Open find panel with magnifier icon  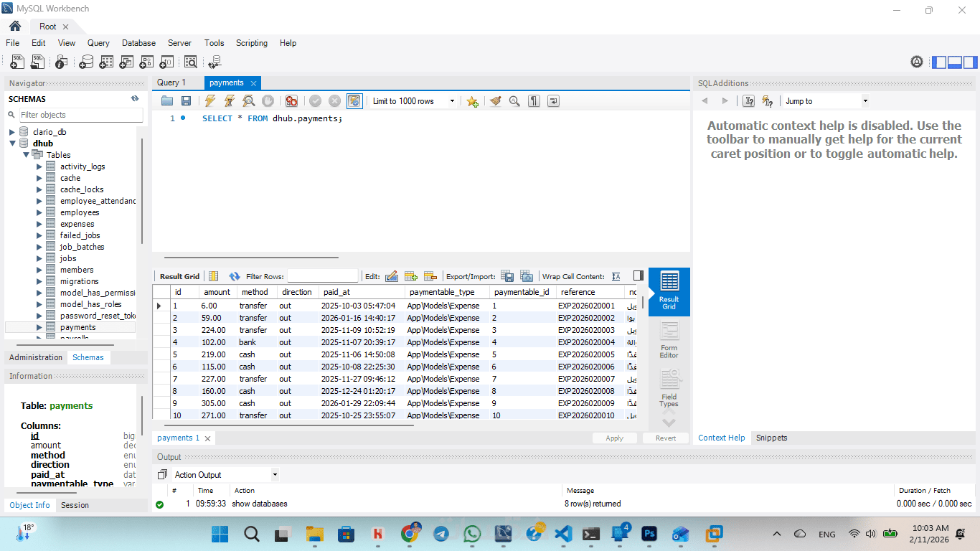[x=514, y=101]
